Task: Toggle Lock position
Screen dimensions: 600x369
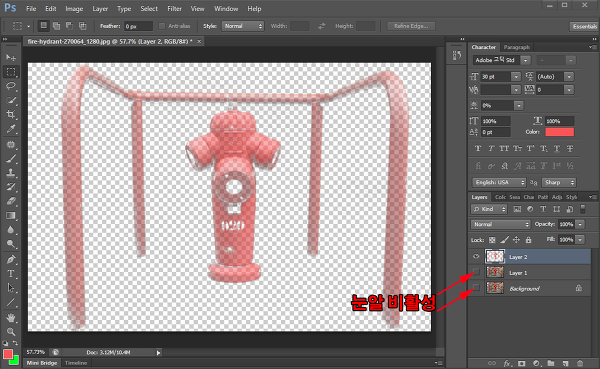Action: [x=516, y=240]
